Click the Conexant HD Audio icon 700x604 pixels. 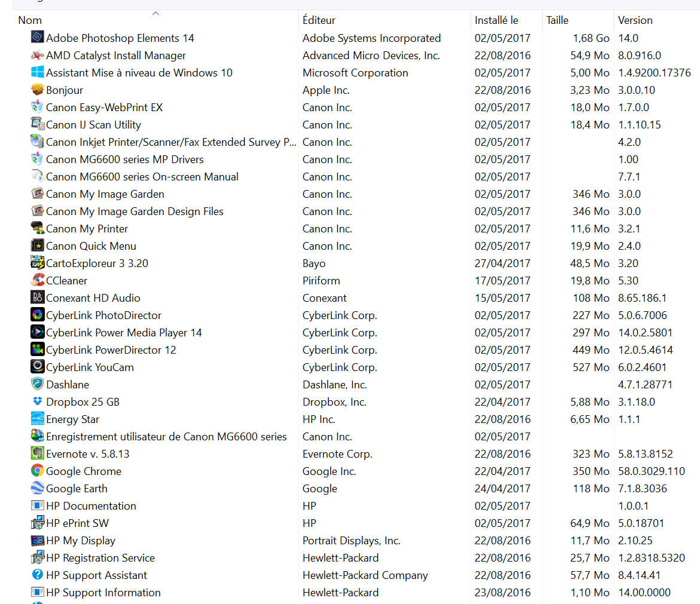(x=38, y=297)
